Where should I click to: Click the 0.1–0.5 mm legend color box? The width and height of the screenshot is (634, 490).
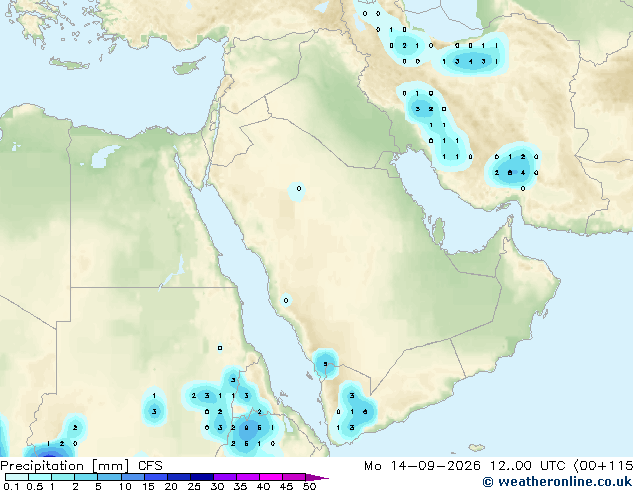coord(17,477)
